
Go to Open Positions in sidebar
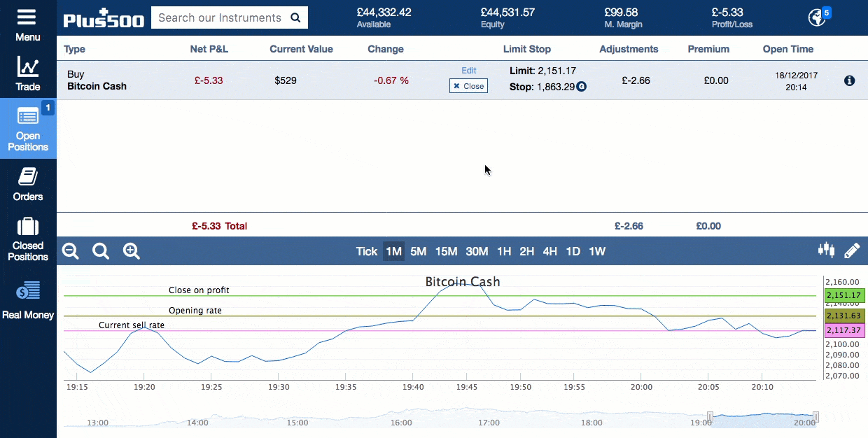point(28,128)
